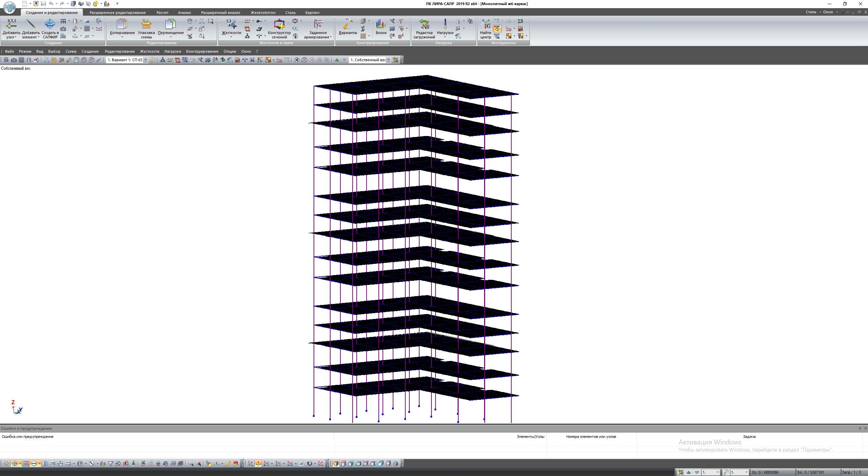Switch to the Расчет ribbon tab
Viewport: 868px width, 476px height.
(x=162, y=13)
